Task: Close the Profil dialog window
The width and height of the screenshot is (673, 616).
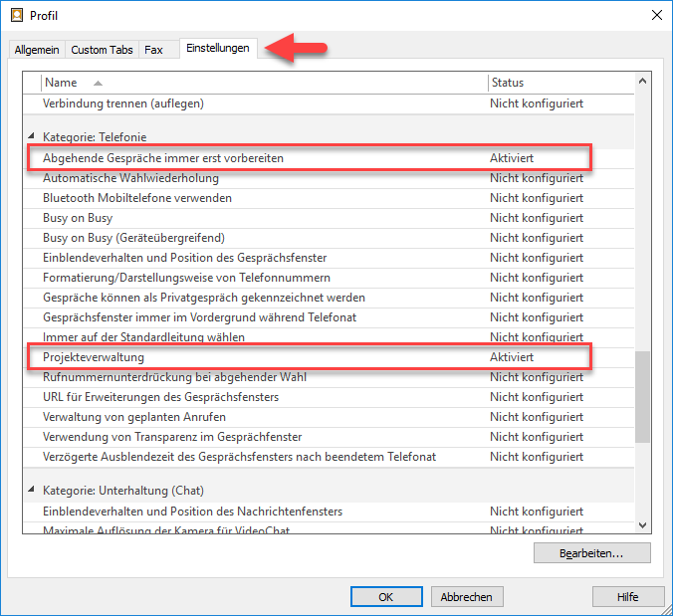Action: pyautogui.click(x=655, y=14)
